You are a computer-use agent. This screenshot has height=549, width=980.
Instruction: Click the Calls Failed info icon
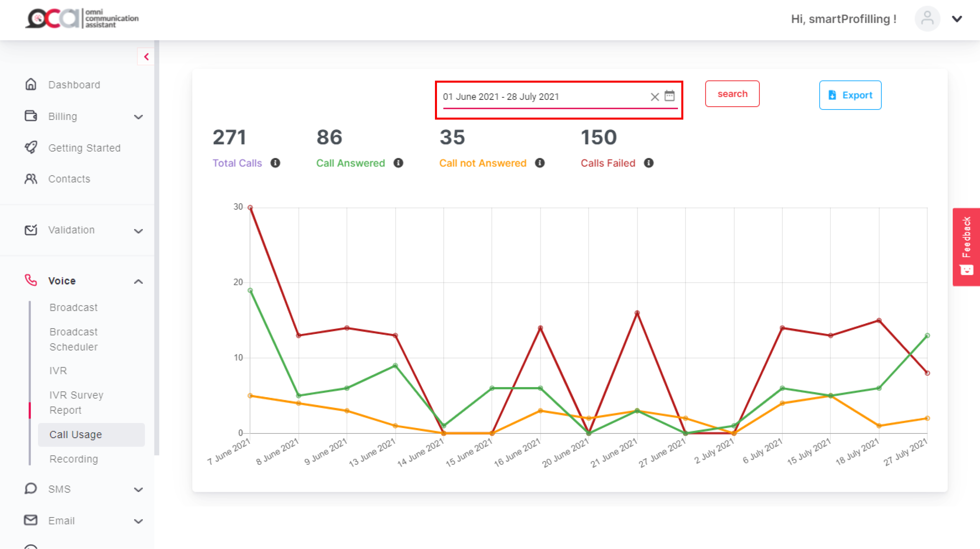point(648,163)
